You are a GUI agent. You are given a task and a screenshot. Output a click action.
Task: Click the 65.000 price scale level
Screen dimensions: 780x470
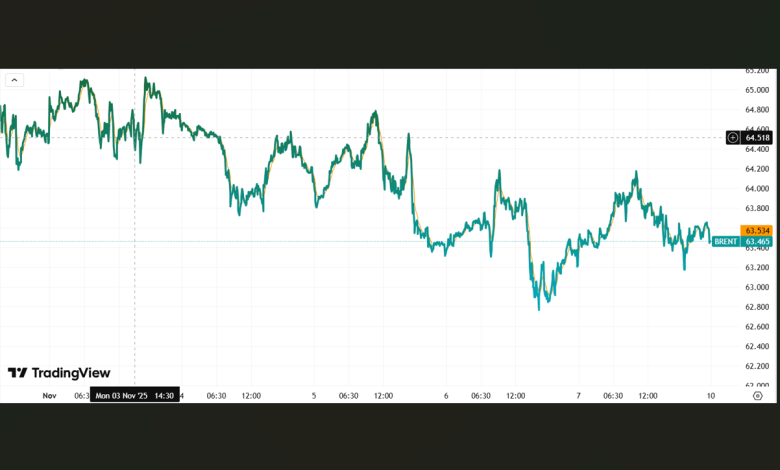757,90
